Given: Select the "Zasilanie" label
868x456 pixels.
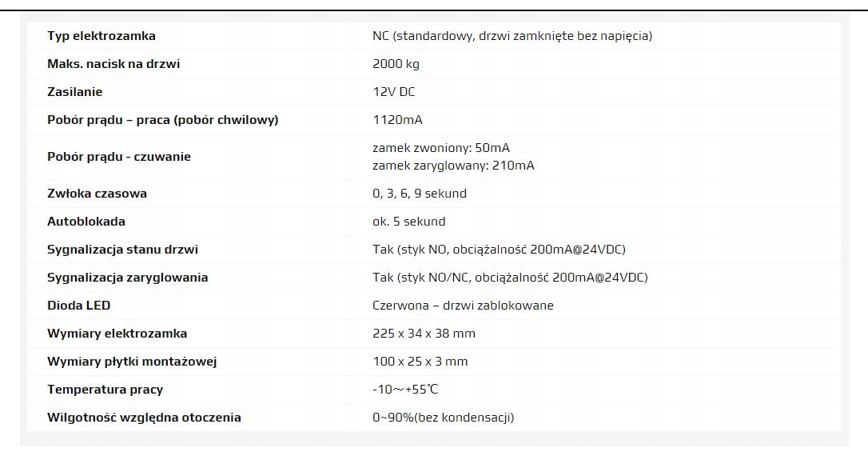Looking at the screenshot, I should coord(75,92).
